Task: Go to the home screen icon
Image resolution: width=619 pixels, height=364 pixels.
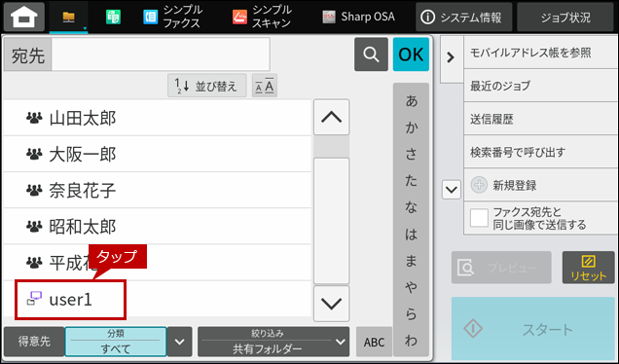Action: (24, 17)
